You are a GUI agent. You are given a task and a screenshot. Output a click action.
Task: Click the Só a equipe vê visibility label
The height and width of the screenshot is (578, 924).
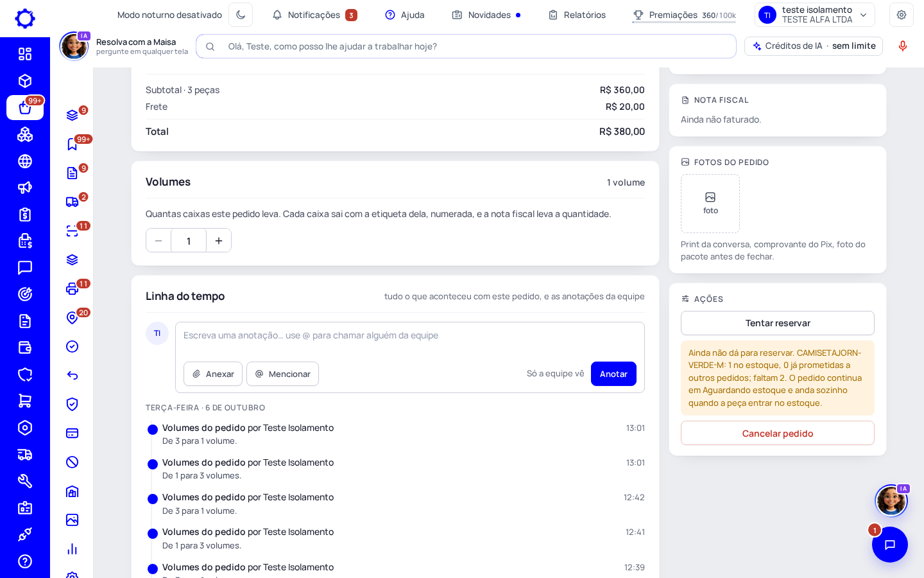556,374
